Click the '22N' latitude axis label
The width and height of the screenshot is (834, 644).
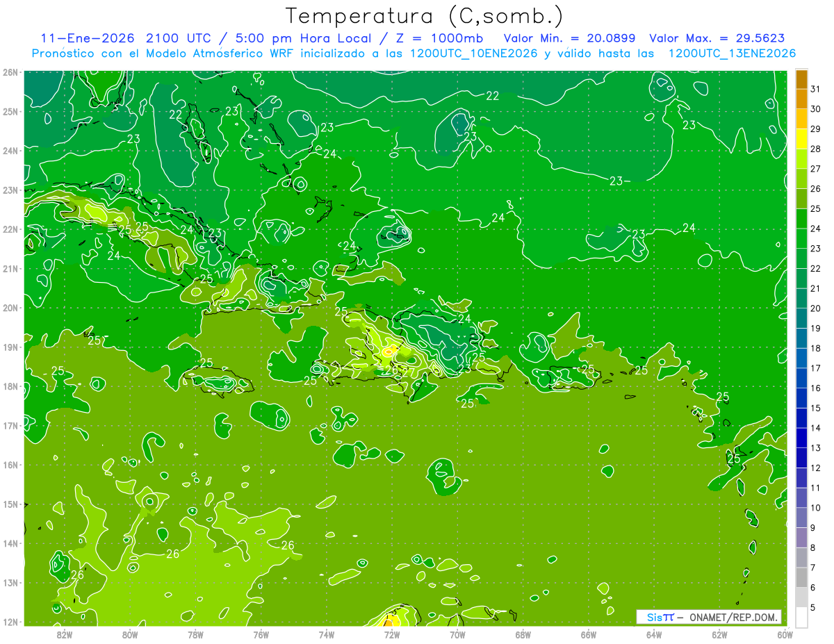10,229
